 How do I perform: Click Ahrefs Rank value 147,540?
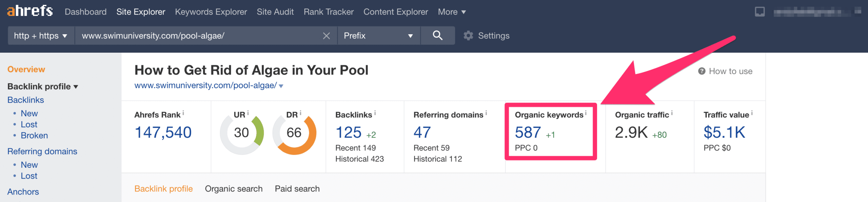click(163, 132)
